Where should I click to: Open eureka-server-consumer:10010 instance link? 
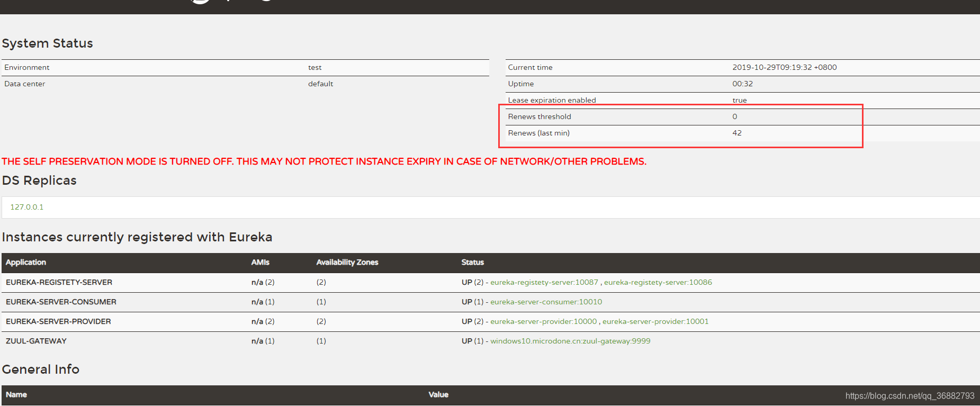coord(546,302)
